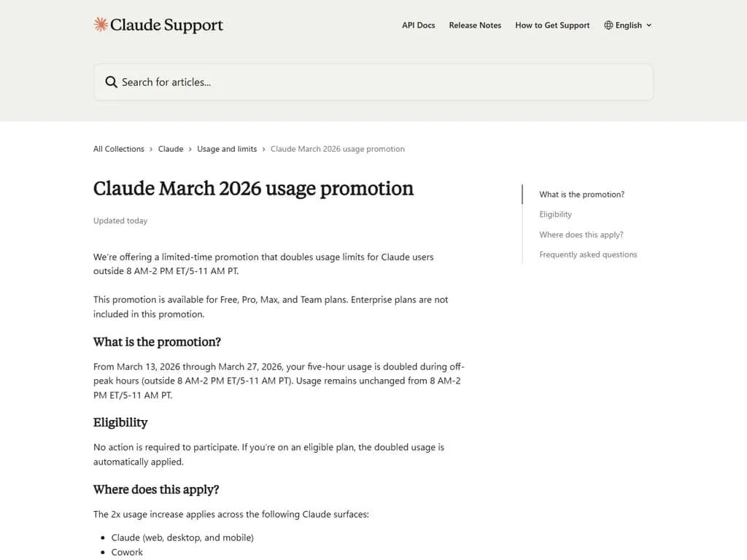This screenshot has width=747, height=560.
Task: Open the Usage and limits breadcrumb
Action: [x=227, y=149]
